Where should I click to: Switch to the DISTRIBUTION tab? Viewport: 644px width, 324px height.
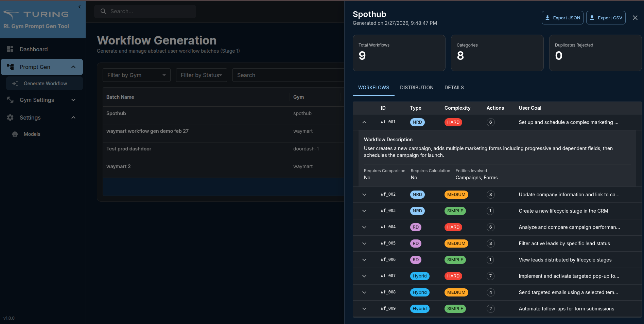417,88
